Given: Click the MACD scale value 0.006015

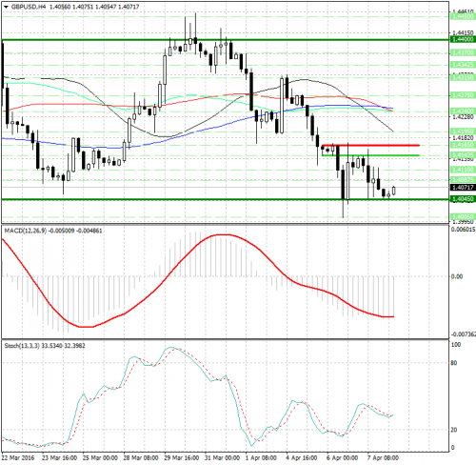Looking at the screenshot, I should (x=463, y=230).
